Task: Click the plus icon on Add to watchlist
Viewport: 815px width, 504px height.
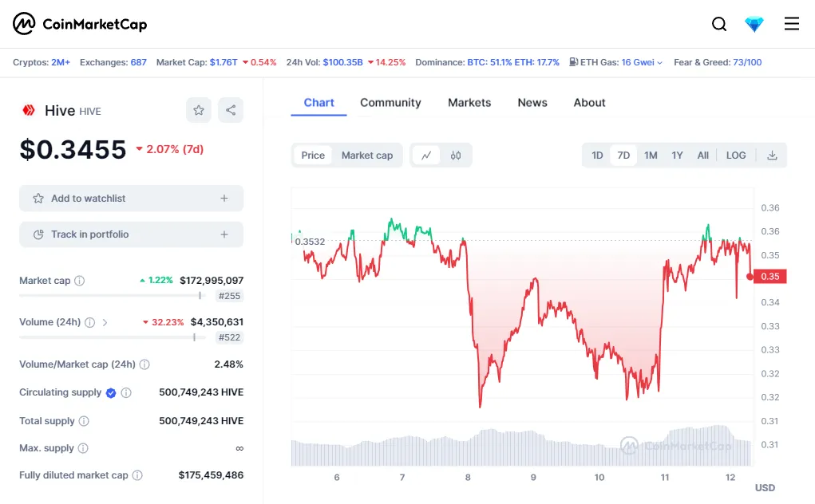Action: pyautogui.click(x=224, y=199)
